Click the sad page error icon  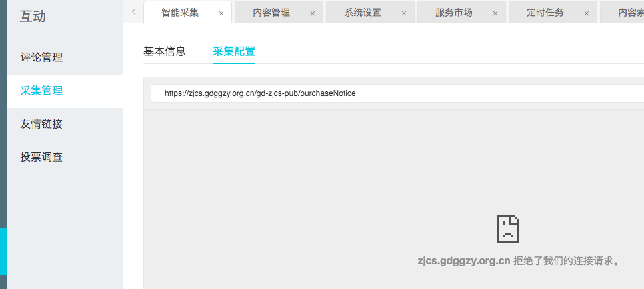click(507, 229)
